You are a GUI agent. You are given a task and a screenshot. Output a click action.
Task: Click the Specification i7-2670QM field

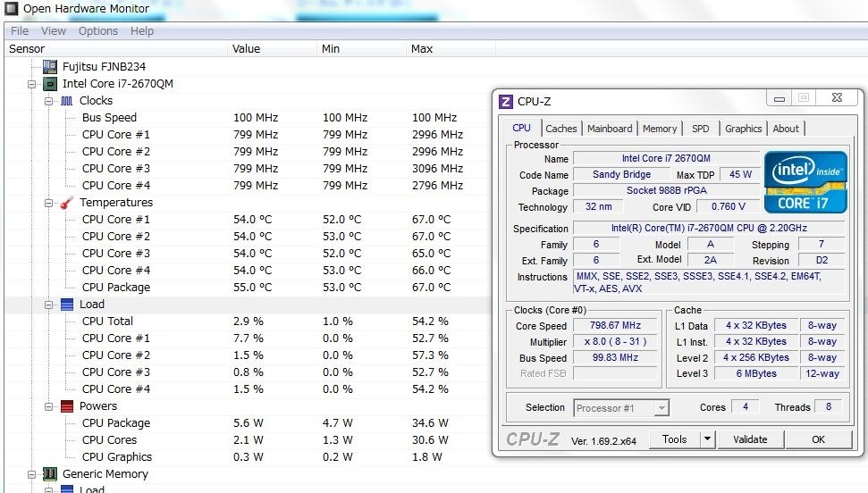coord(709,229)
